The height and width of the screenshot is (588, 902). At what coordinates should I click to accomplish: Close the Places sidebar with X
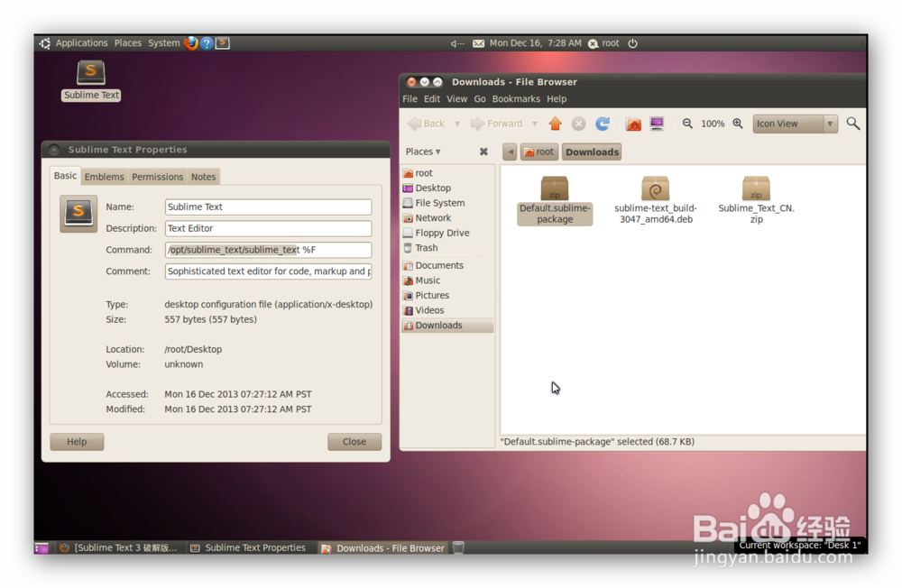click(483, 152)
